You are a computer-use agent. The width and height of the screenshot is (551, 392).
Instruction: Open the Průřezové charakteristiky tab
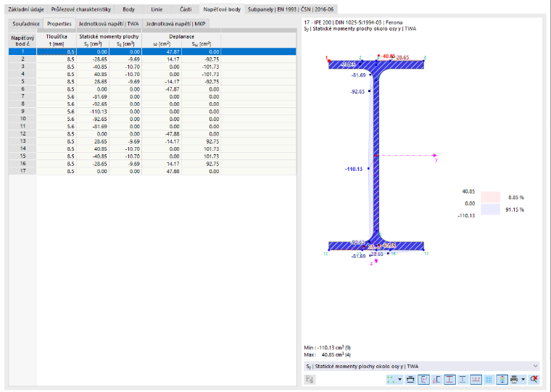click(x=80, y=9)
